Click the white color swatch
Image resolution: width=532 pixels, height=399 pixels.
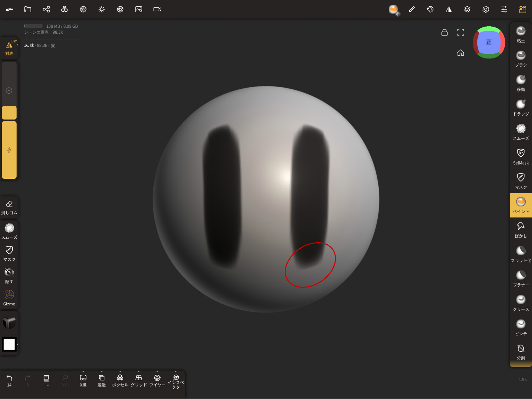click(x=9, y=344)
